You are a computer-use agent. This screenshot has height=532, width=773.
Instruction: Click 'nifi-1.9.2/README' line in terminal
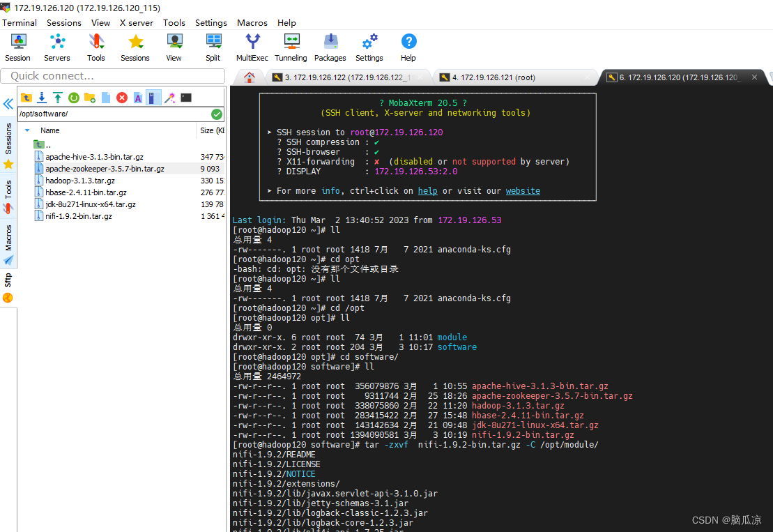tap(274, 455)
